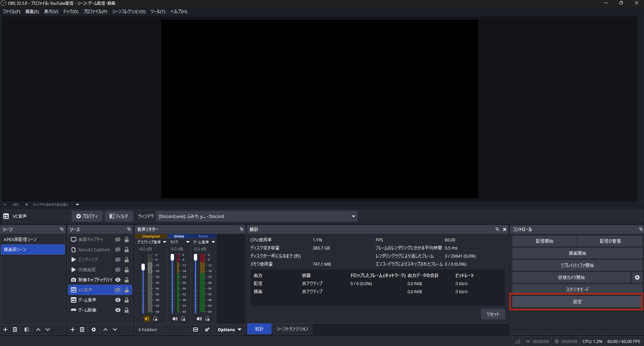644x346 pixels.
Task: Open virtual camera settings gear
Action: coord(637,277)
